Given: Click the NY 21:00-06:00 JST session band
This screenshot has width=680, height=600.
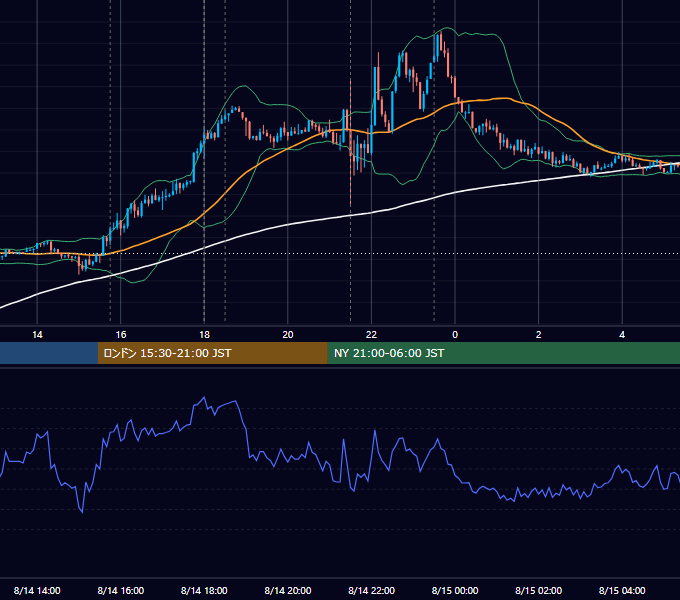Looking at the screenshot, I should click(503, 353).
